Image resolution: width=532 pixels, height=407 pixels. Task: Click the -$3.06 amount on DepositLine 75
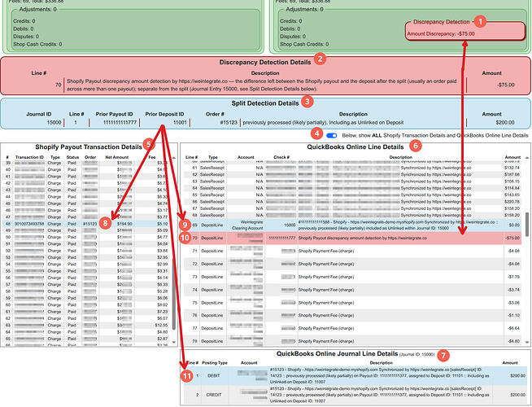(513, 303)
